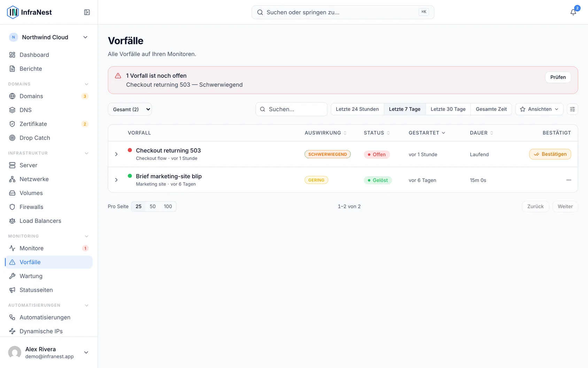Collapse the Monitoring sidebar section
Image resolution: width=588 pixels, height=368 pixels.
click(x=87, y=236)
